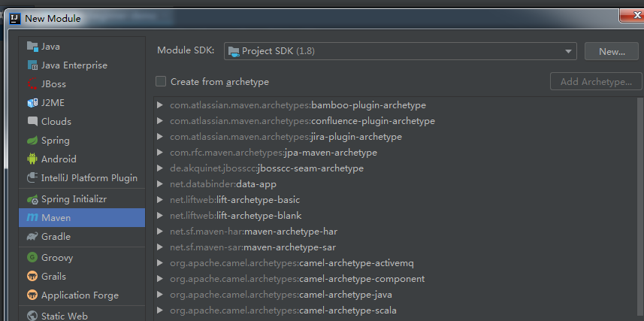The height and width of the screenshot is (321, 644).
Task: Expand maven-archetype-sar node
Action: pyautogui.click(x=160, y=247)
